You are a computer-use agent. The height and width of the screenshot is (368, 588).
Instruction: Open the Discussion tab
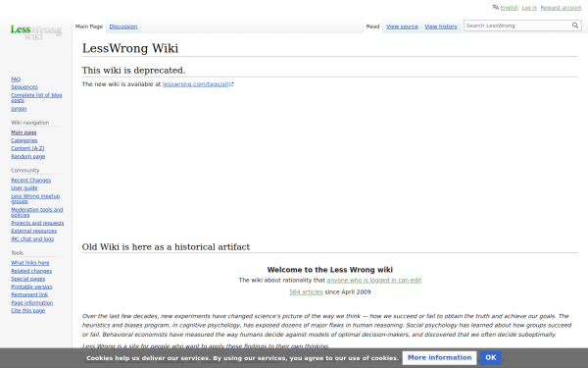coord(123,26)
